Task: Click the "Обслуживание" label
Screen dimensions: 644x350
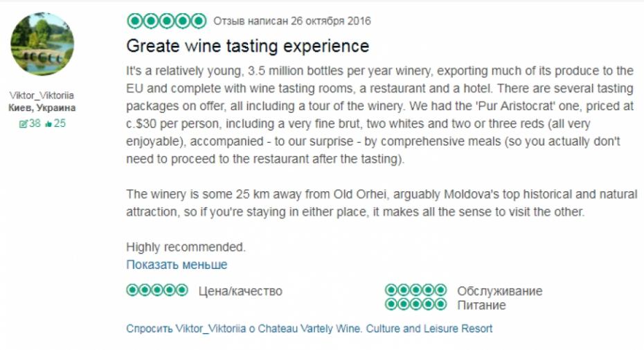Action: click(x=499, y=291)
